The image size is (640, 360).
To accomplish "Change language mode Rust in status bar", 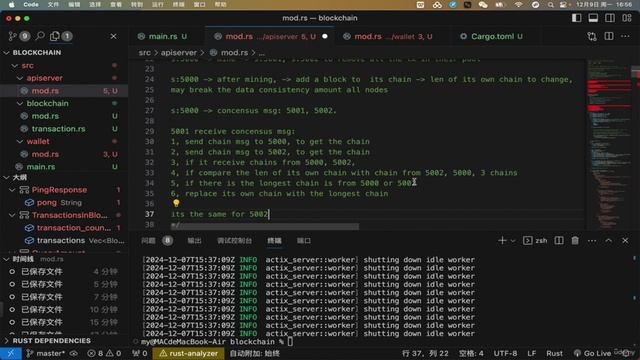I will click(554, 353).
